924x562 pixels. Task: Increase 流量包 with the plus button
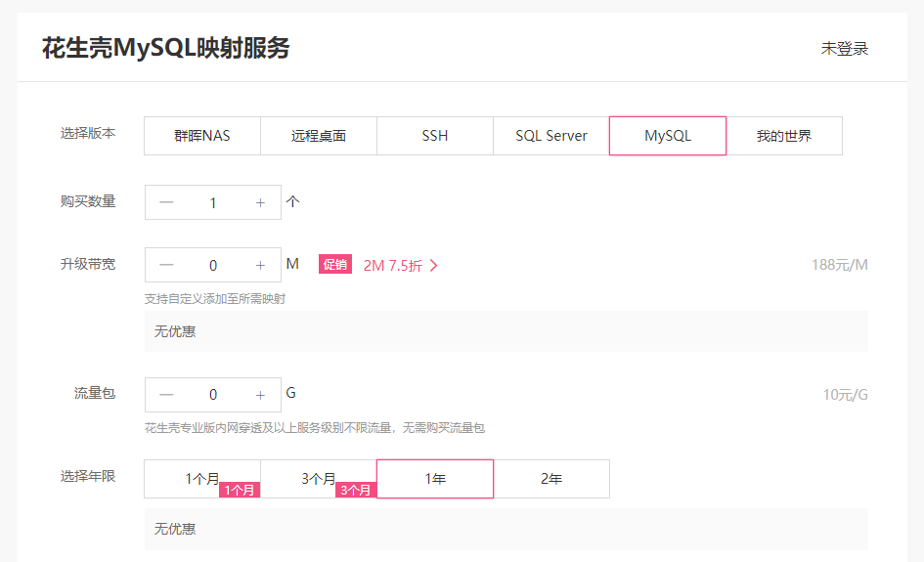click(260, 395)
